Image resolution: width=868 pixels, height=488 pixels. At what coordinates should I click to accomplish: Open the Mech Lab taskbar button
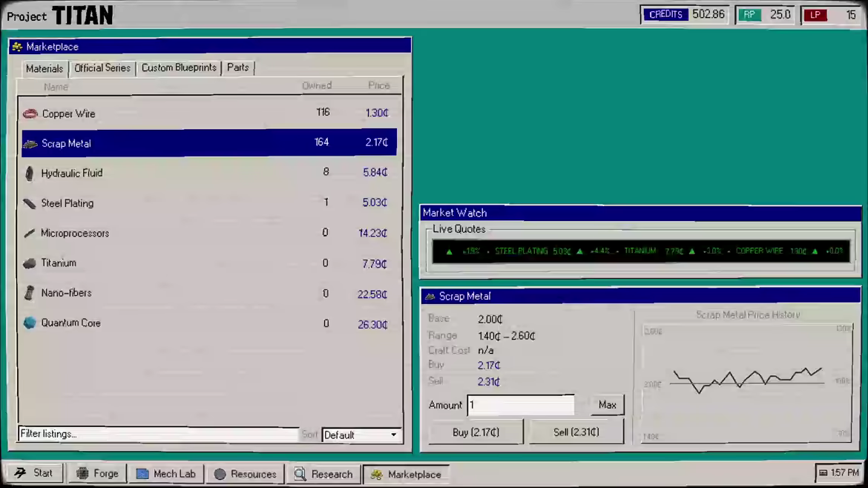[x=166, y=474]
